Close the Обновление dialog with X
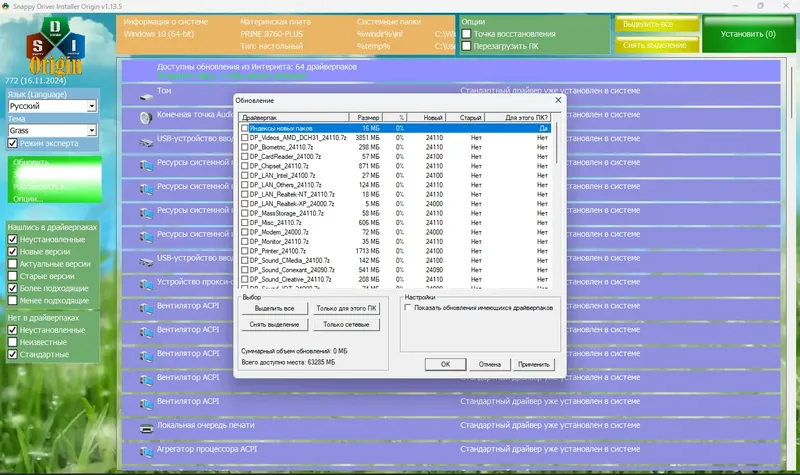Viewport: 800px width, 475px height. click(x=558, y=100)
